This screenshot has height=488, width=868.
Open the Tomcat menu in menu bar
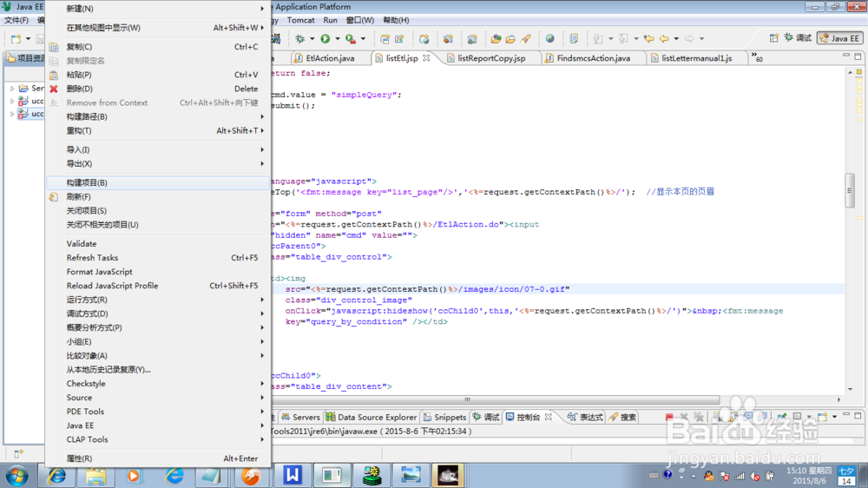300,20
